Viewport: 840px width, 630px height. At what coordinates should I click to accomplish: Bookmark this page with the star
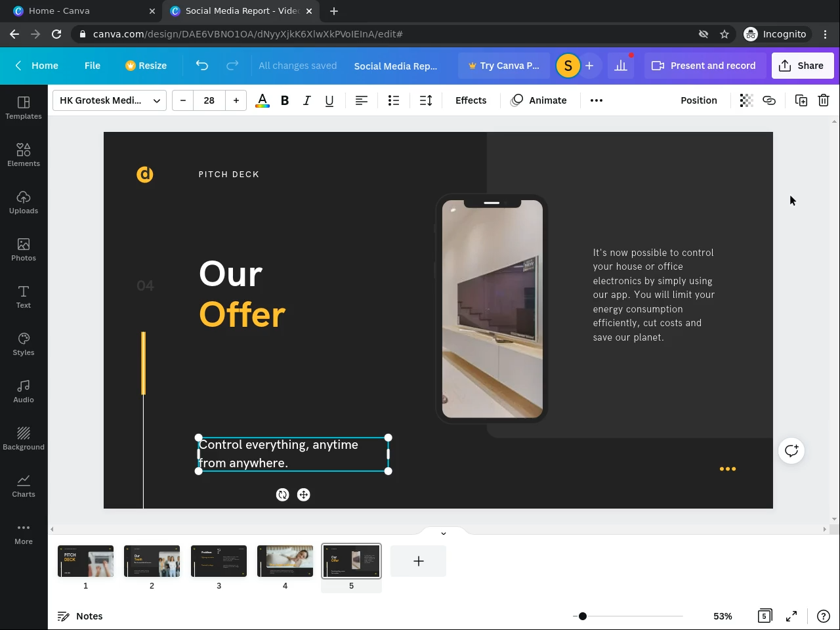(x=724, y=34)
